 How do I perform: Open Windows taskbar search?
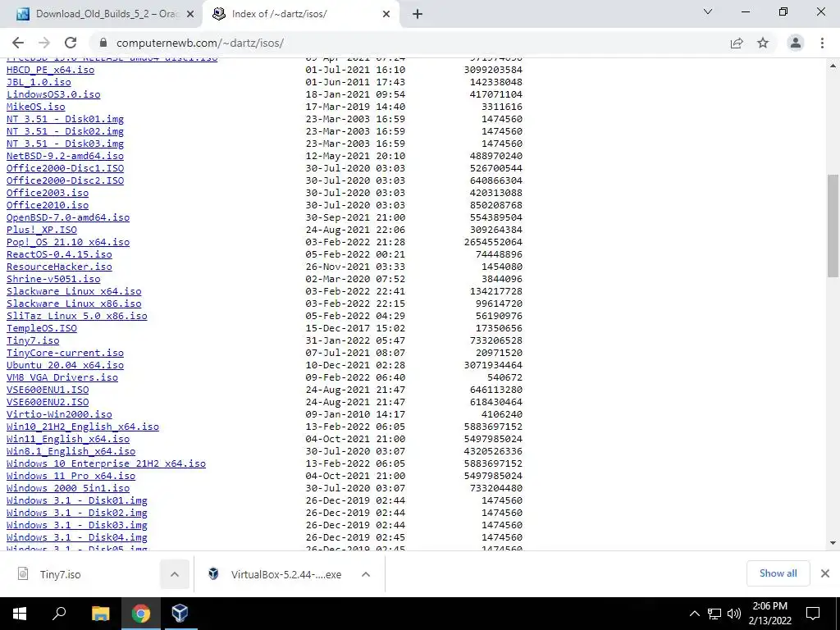(x=59, y=614)
